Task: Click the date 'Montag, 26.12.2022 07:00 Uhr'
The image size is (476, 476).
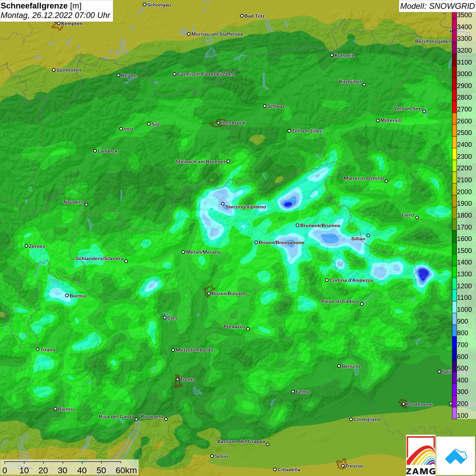Action: click(x=55, y=15)
